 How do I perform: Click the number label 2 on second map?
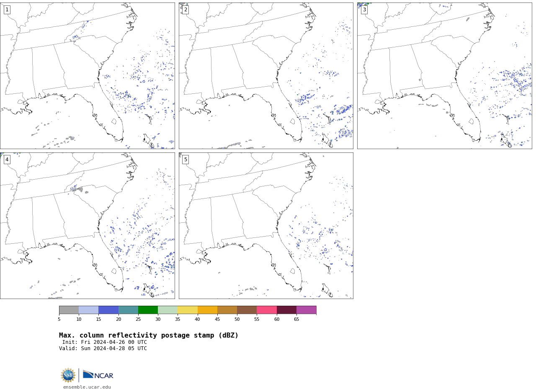(x=186, y=10)
